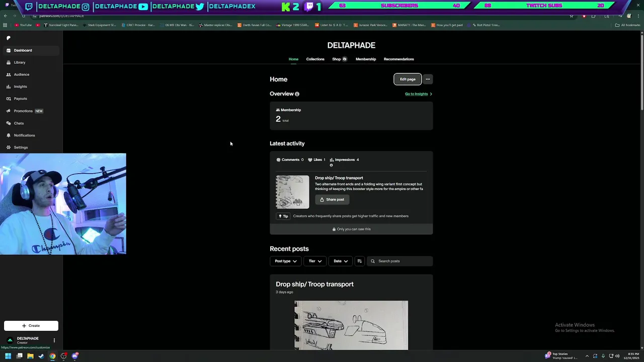The width and height of the screenshot is (644, 362).
Task: Open Settings in the sidebar
Action: click(31, 147)
